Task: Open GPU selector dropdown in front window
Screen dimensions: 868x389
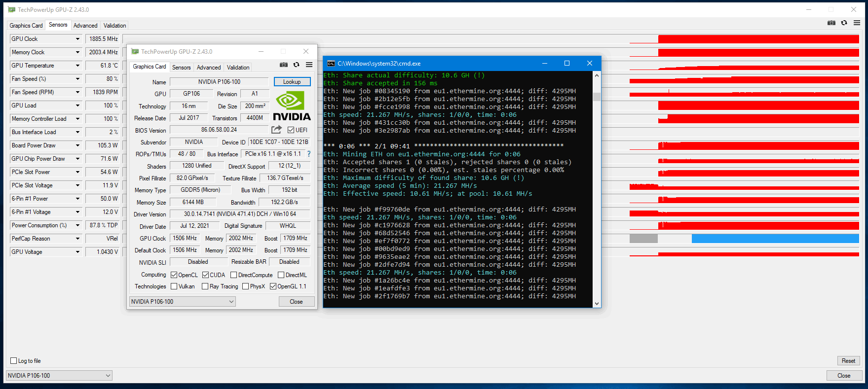Action: (183, 301)
